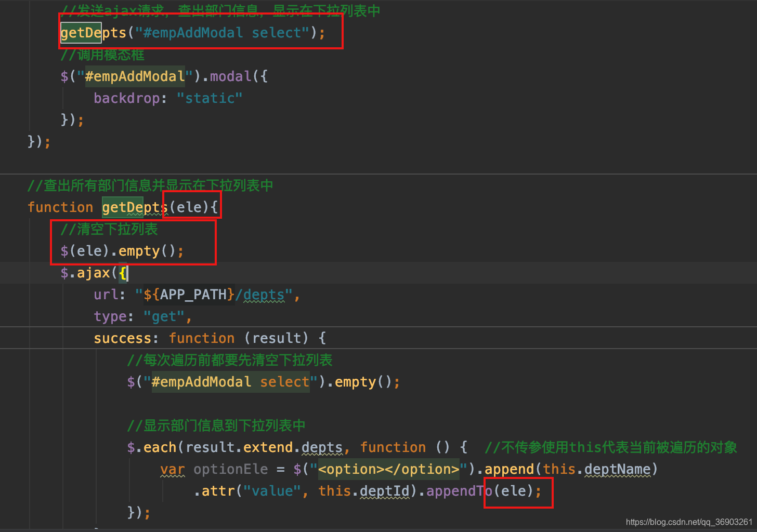Select the word modal in the modal call
757x532 pixels.
click(230, 76)
